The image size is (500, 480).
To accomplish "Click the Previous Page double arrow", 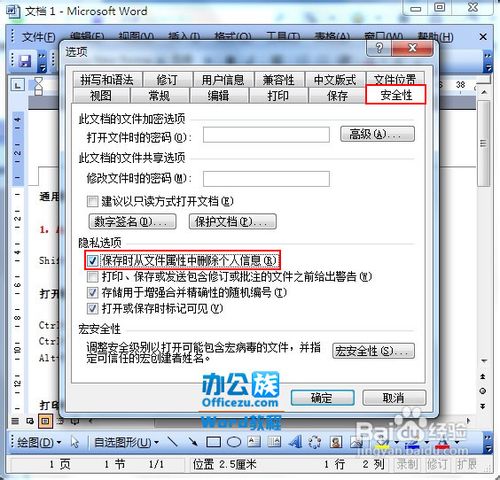I will pos(483,376).
